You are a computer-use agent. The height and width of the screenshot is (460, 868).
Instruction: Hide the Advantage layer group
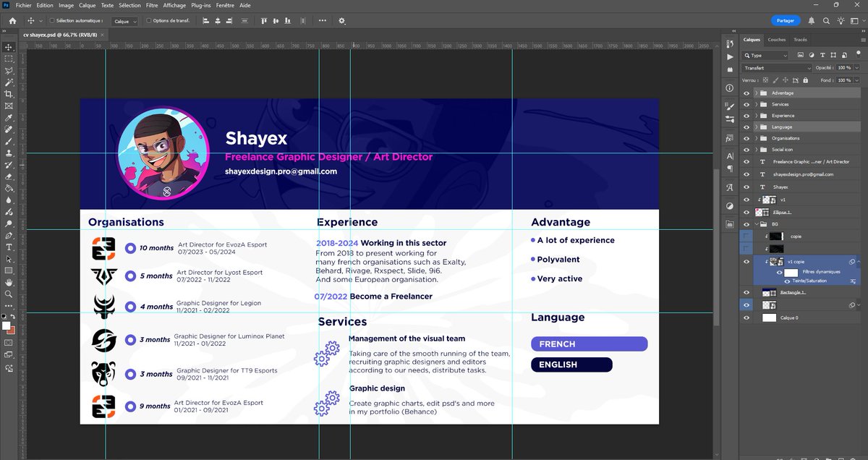point(746,93)
